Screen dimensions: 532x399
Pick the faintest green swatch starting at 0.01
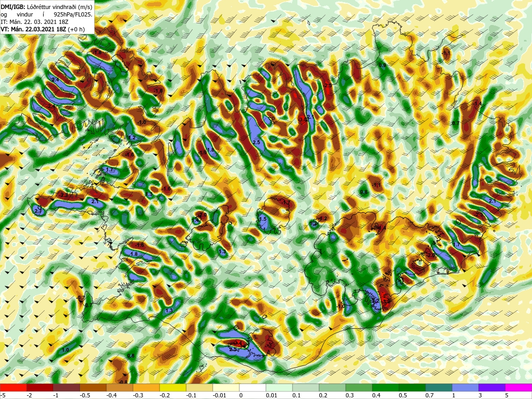pyautogui.click(x=279, y=388)
